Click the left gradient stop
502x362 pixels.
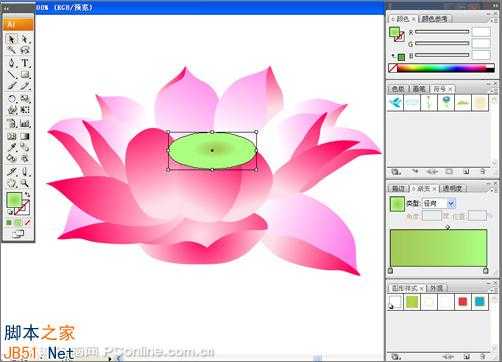coord(391,270)
